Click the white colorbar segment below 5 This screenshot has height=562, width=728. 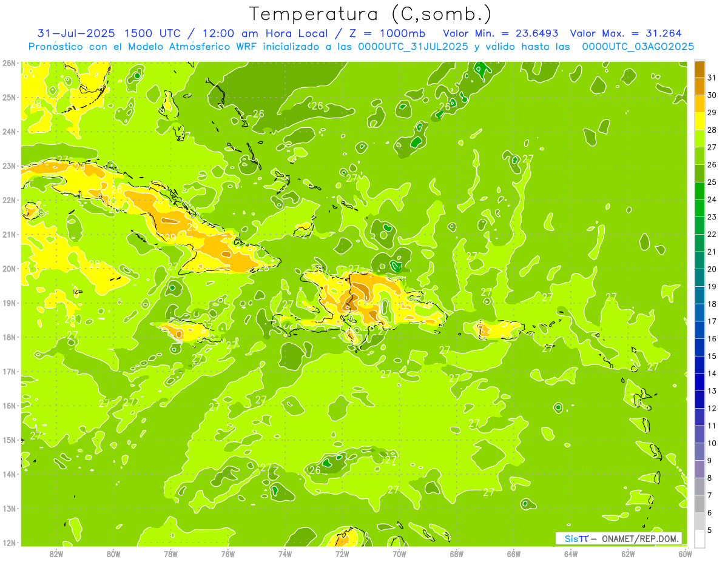tap(699, 538)
